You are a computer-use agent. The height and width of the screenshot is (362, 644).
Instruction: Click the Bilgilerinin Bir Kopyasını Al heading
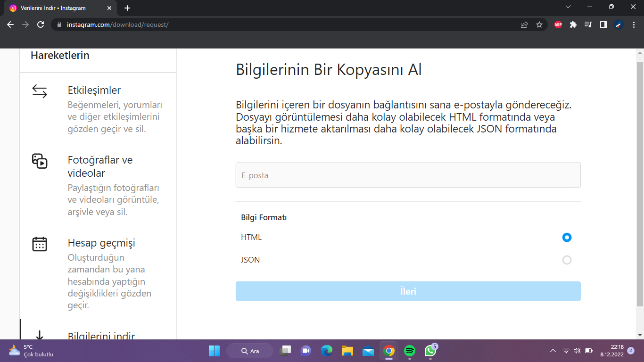click(x=329, y=70)
